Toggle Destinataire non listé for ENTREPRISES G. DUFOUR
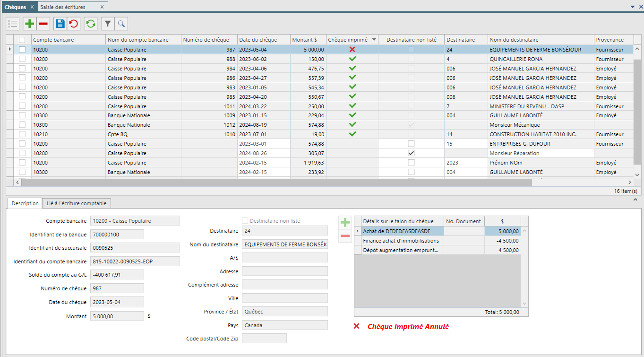 (412, 144)
